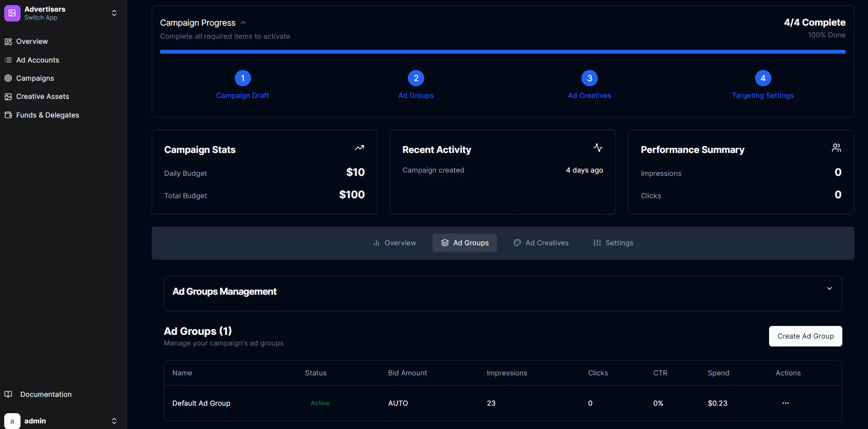Click the Ad Accounts list icon
Screen dimensions: 868x429
[x=8, y=60]
